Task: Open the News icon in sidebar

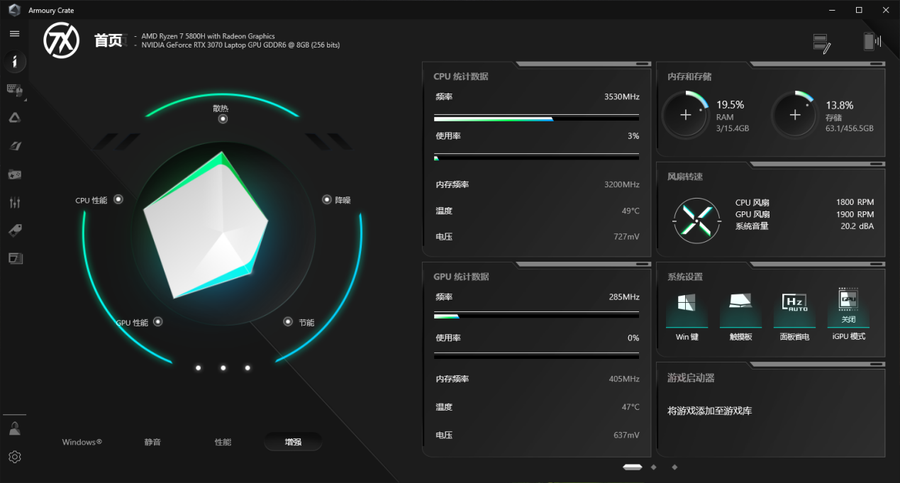Action: pyautogui.click(x=15, y=258)
